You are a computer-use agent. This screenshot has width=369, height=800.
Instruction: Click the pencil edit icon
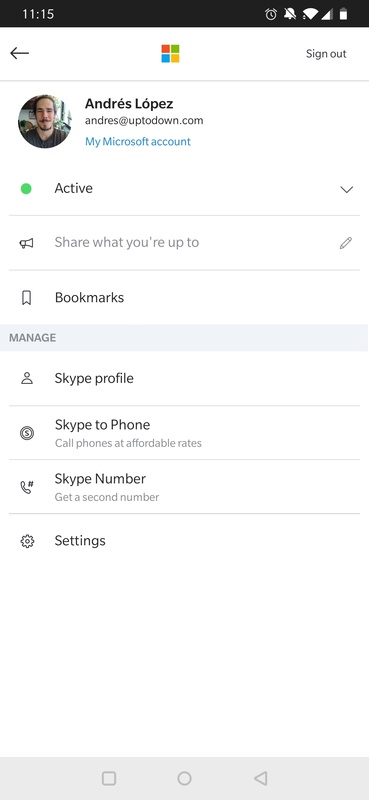point(346,243)
